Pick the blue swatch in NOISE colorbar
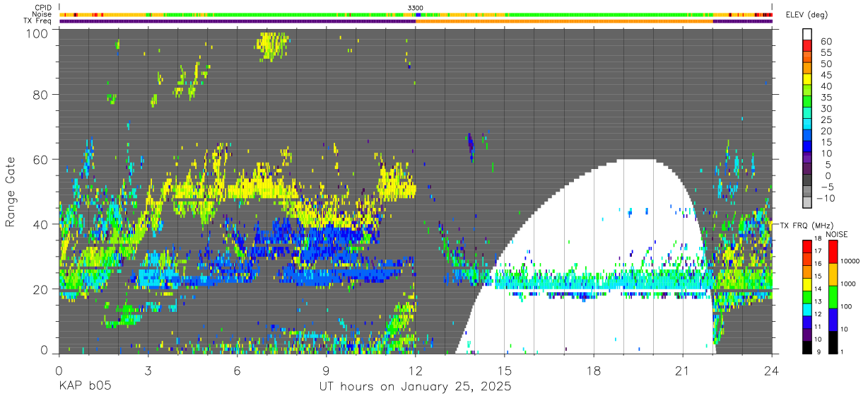Viewport: 868px width, 401px height. coord(833,319)
